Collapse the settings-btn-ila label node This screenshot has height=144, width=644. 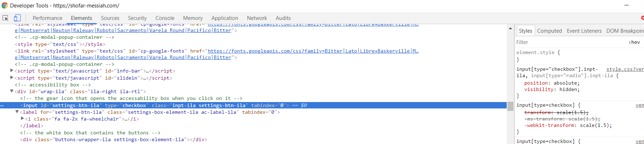[17, 112]
